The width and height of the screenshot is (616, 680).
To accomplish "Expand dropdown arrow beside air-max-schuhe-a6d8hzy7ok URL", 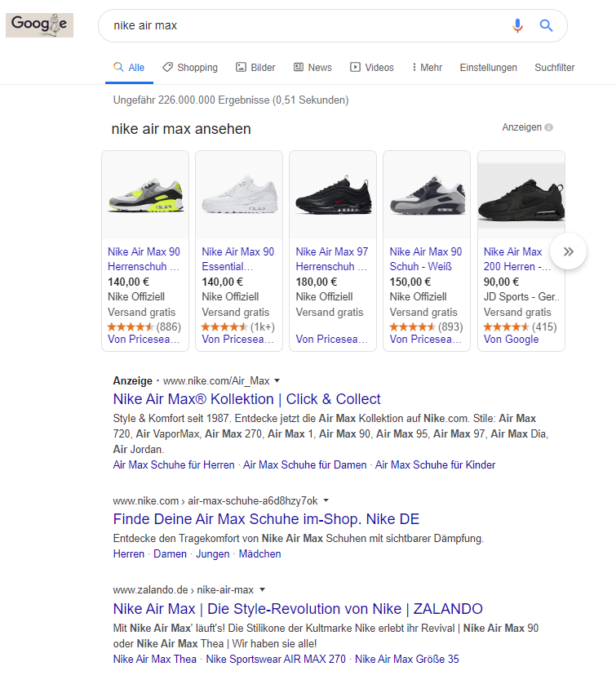I will (326, 500).
